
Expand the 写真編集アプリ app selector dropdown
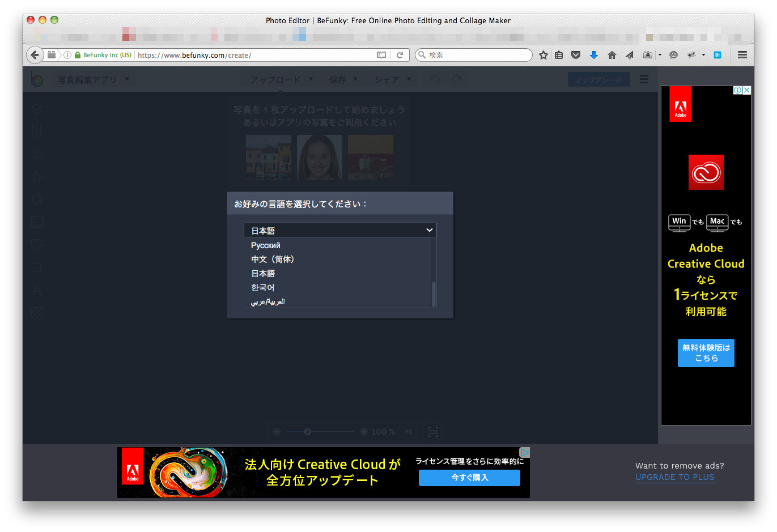[x=94, y=80]
